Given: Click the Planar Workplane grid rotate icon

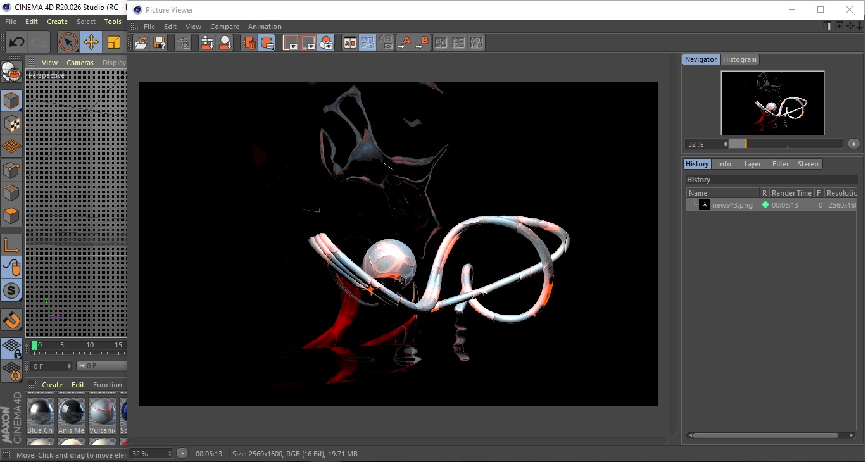Looking at the screenshot, I should (x=11, y=371).
